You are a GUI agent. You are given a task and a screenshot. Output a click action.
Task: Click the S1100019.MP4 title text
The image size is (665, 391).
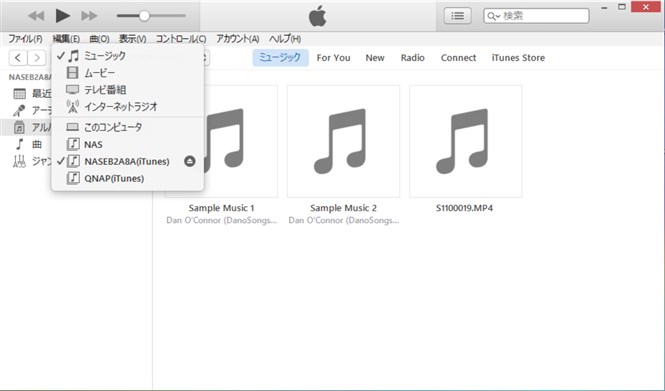pos(464,208)
